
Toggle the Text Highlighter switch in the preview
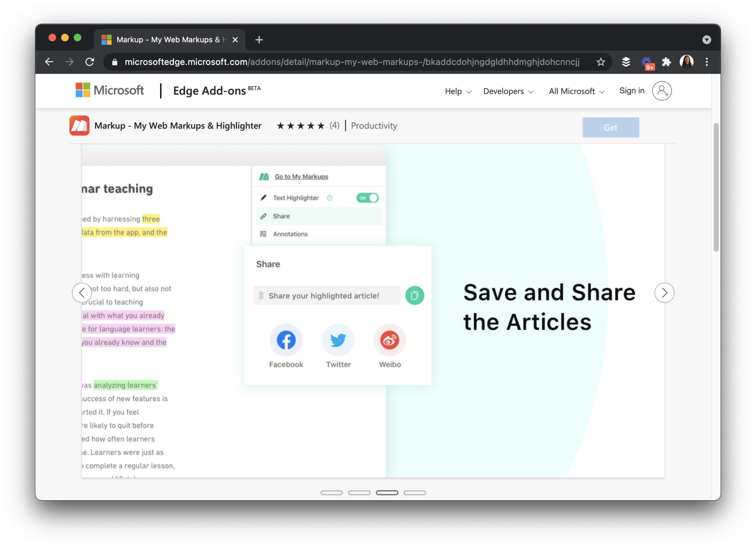(367, 198)
